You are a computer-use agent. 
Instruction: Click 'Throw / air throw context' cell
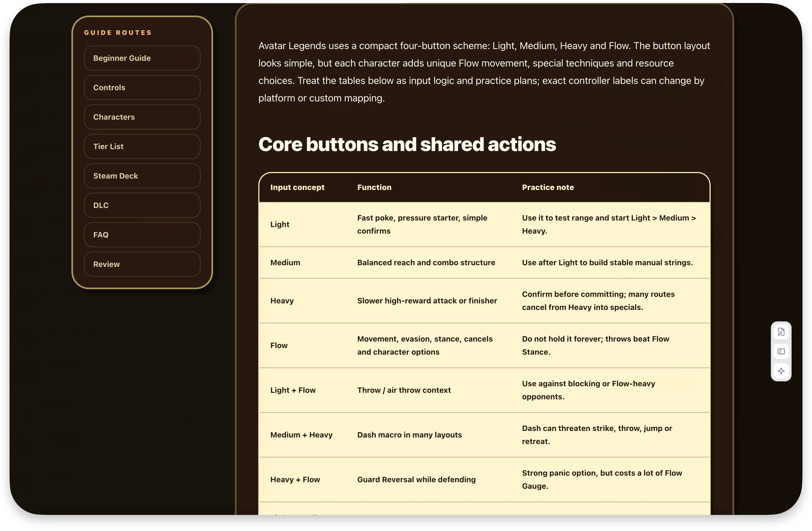pos(404,390)
